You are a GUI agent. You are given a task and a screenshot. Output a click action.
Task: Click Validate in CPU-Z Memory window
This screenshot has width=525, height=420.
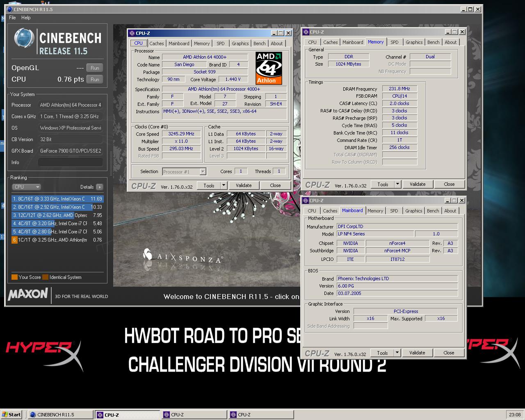(x=418, y=184)
